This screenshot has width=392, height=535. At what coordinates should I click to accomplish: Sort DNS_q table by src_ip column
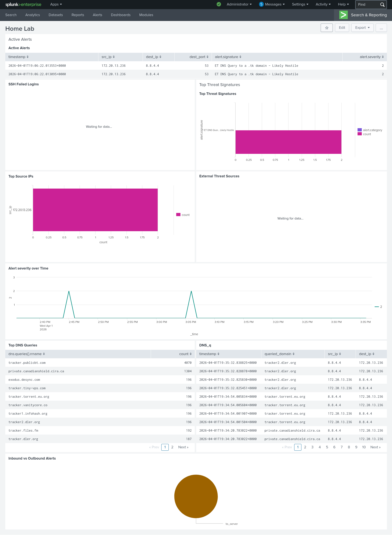point(334,354)
